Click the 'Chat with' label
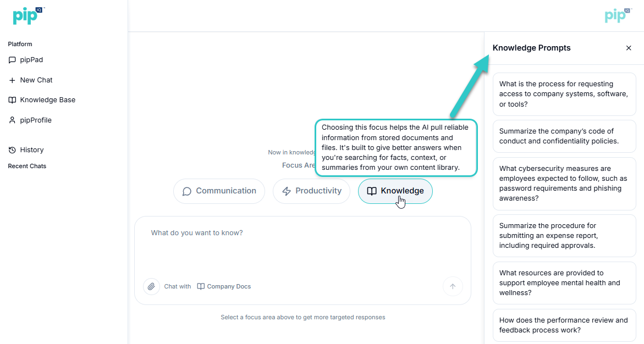 [x=178, y=286]
